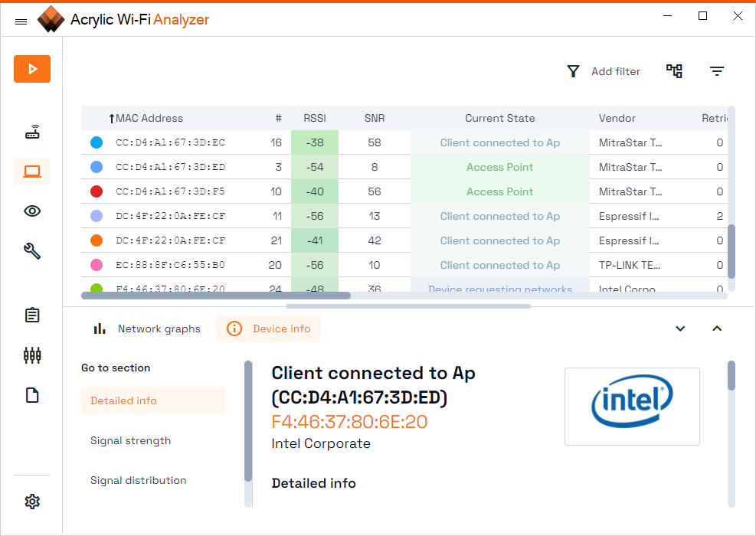
Task: Select MAC CC:D4:A1:67:3D:F5 row text
Action: pos(170,191)
